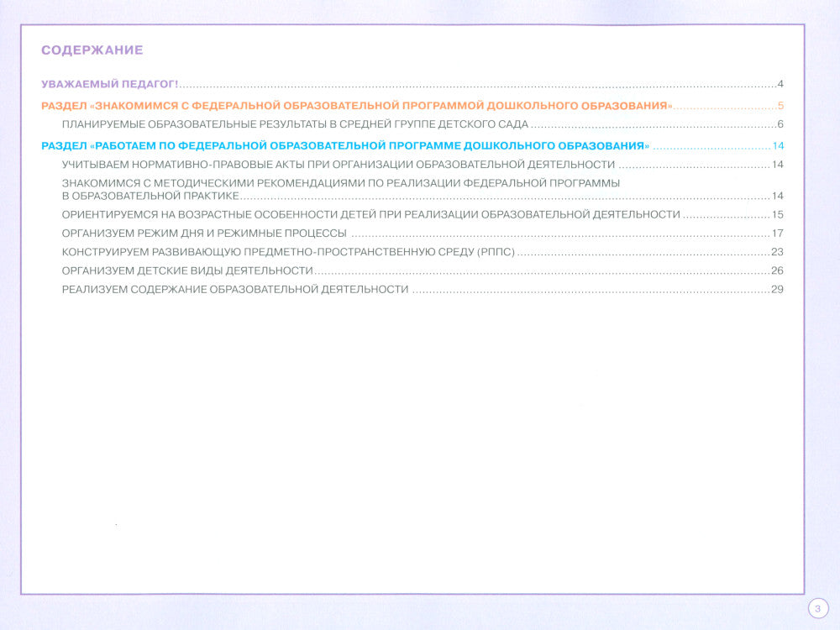Select «Учитываем нормативно-правовые акты» entry
The width and height of the screenshot is (840, 630).
click(x=339, y=165)
